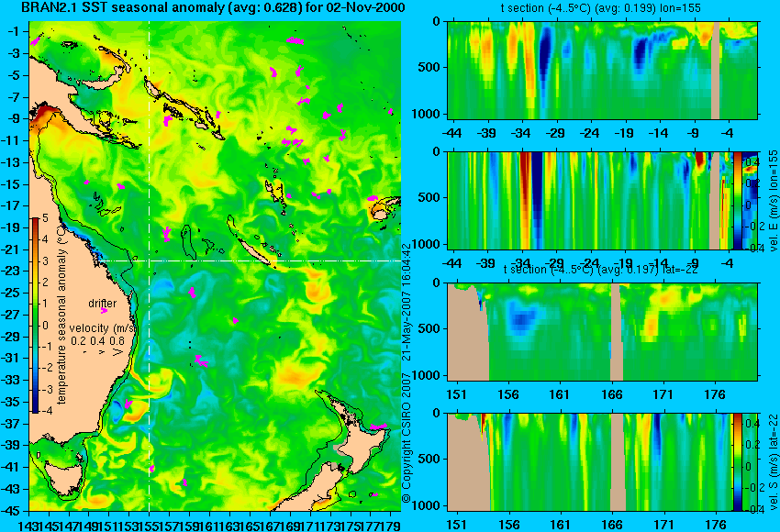Screen dimensions: 780x532
Task: Click the '-29' tick under the lon=155 temperature section
Action: pos(555,133)
